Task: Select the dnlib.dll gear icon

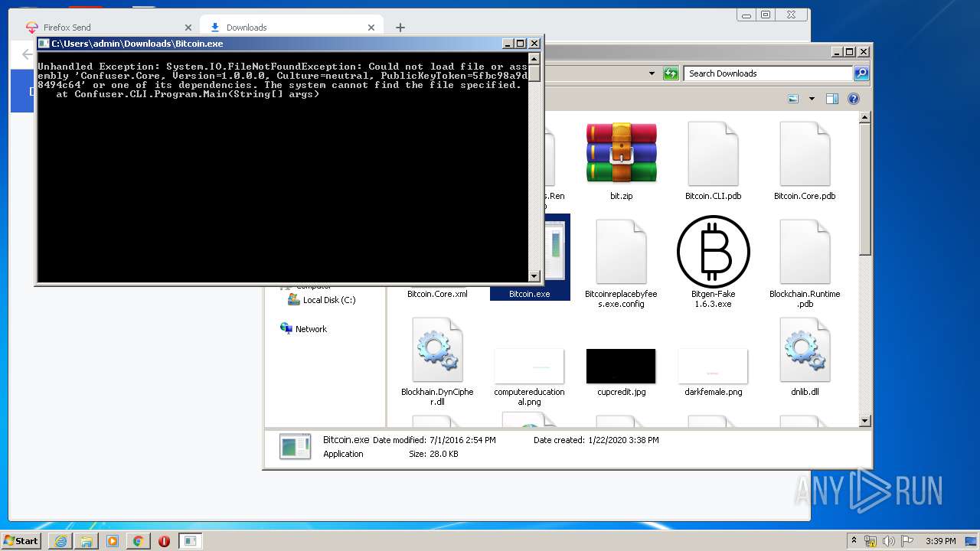Action: [x=805, y=350]
